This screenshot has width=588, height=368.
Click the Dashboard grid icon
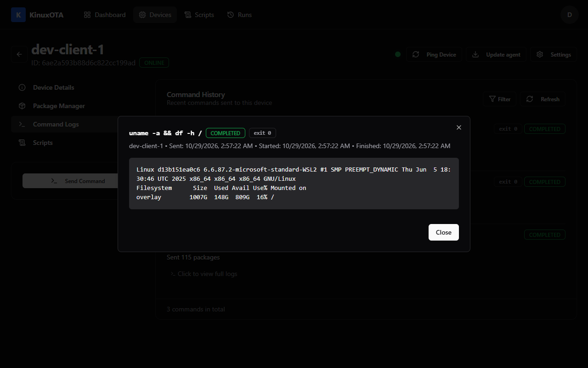(87, 15)
